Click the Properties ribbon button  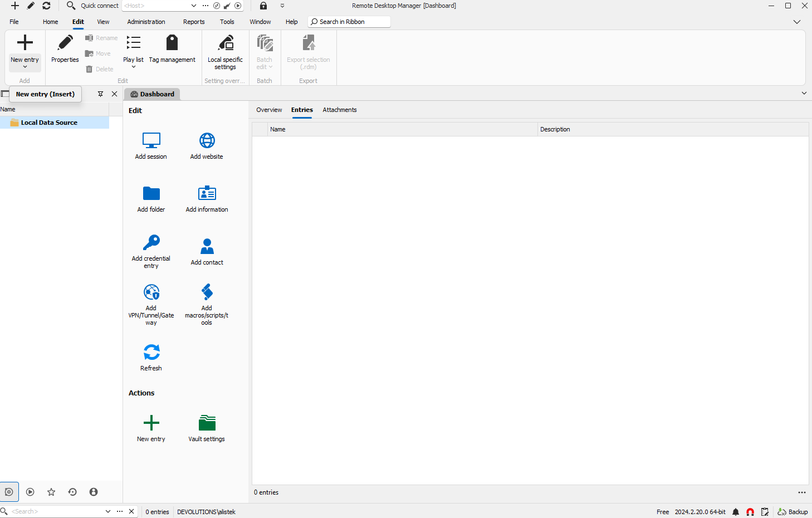point(65,49)
